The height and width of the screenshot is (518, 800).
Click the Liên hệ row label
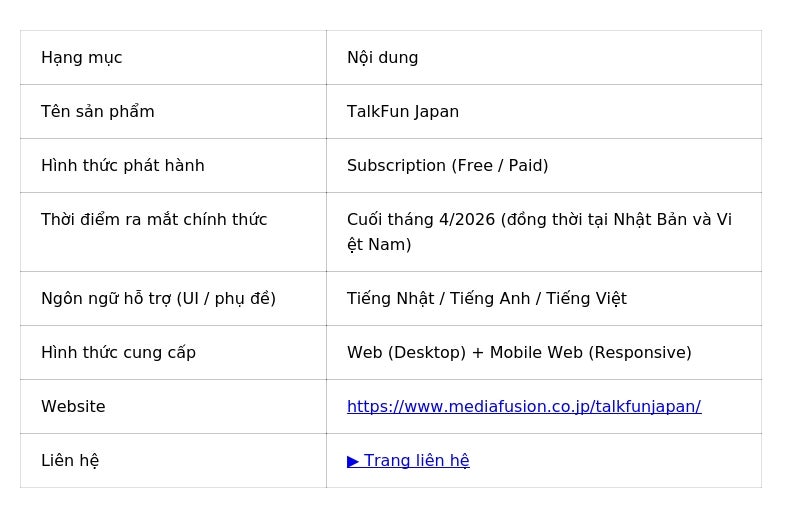pos(70,460)
